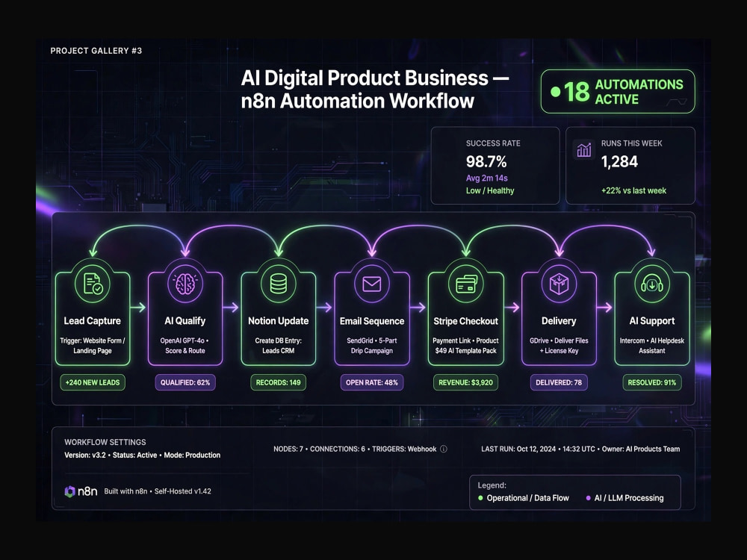Image resolution: width=747 pixels, height=560 pixels.
Task: Click the arrow from Email Sequence to Stripe Checkout
Action: tap(418, 308)
